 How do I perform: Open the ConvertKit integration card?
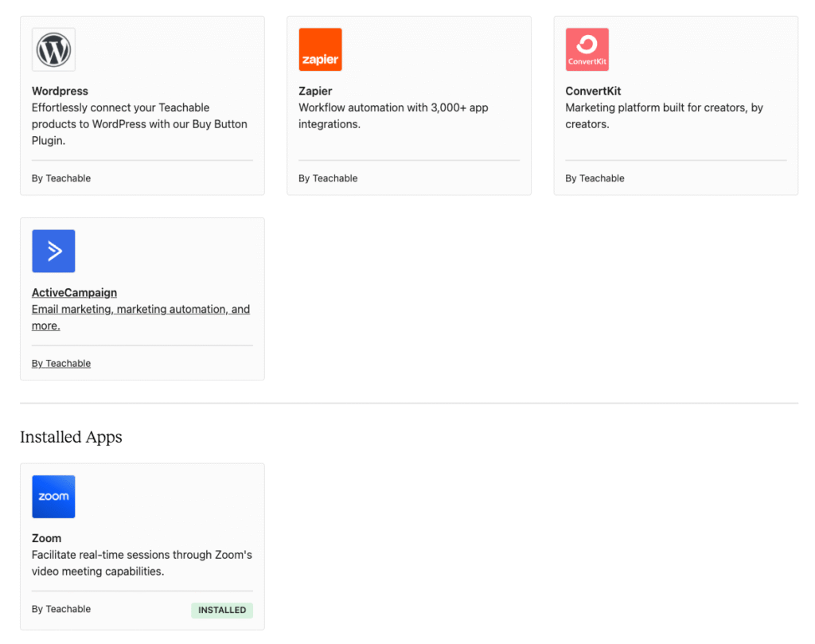point(676,105)
